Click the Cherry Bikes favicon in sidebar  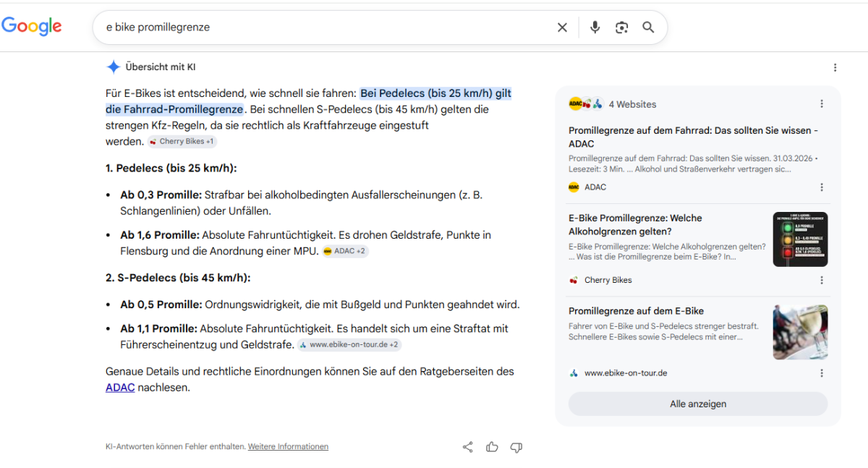coord(574,280)
